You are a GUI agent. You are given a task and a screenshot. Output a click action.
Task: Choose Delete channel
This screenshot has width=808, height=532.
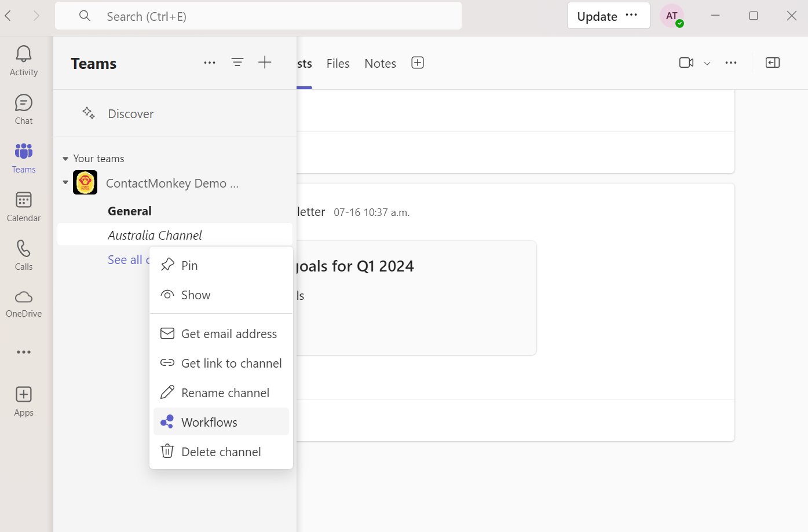click(x=221, y=452)
